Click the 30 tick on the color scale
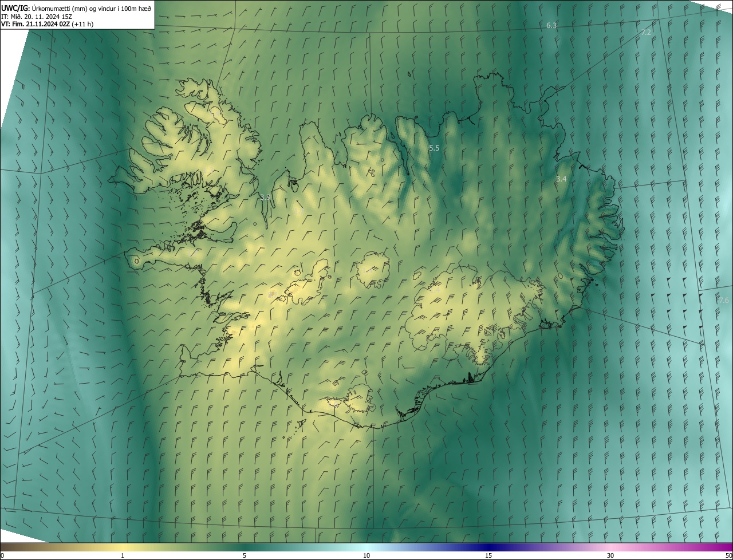733x560 pixels. click(610, 555)
